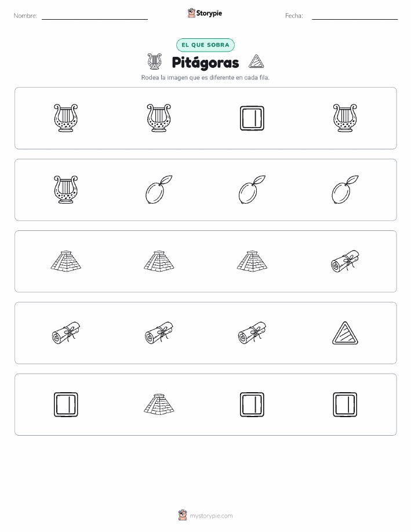Select the middle olive in the second row
This screenshot has height=532, width=411.
pos(252,190)
